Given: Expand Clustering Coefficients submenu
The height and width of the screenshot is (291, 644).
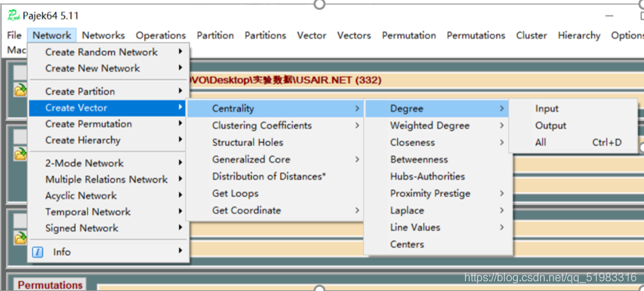Looking at the screenshot, I should (275, 125).
